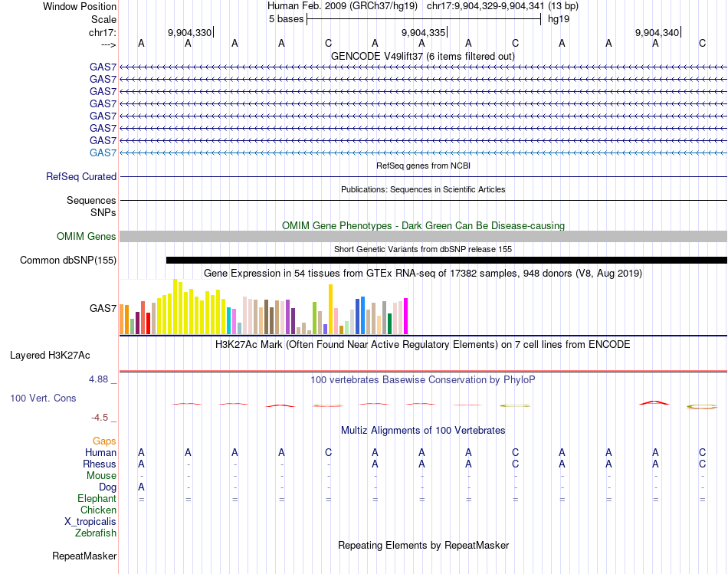Click coordinate marker 9,904,335 on the ruler
The width and height of the screenshot is (728, 574).
point(424,32)
